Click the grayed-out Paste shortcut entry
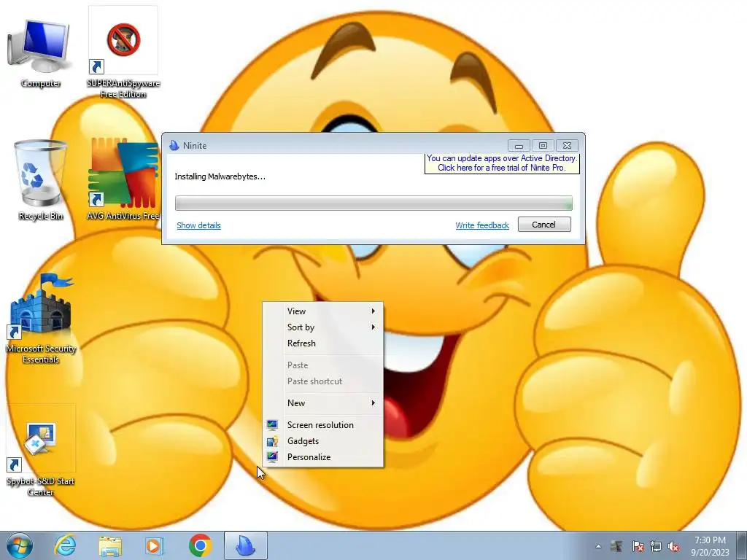 point(323,381)
